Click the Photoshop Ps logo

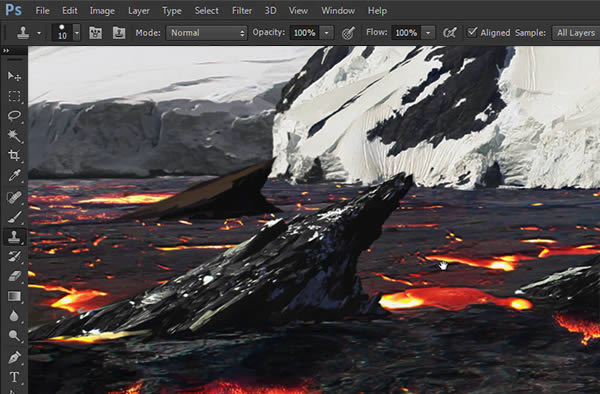(x=13, y=10)
